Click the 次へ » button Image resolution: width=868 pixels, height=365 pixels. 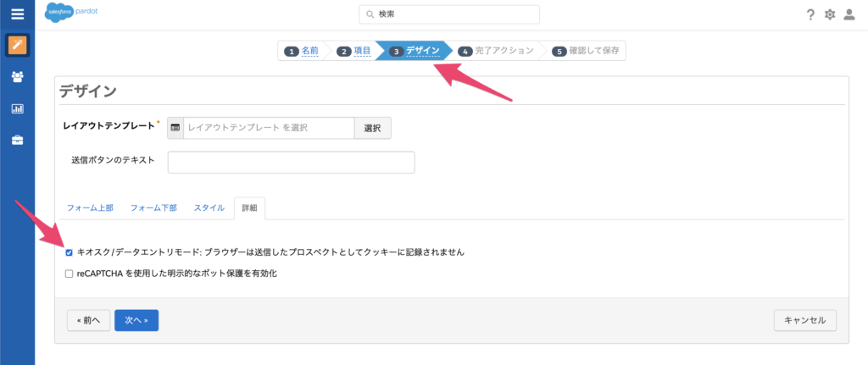pyautogui.click(x=136, y=320)
